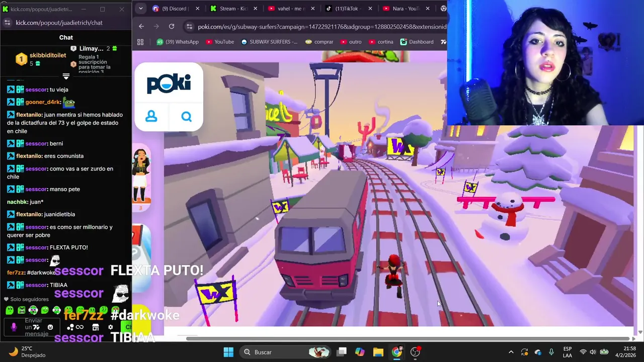
Task: Switch to the Nara YouTube tab
Action: (401, 9)
